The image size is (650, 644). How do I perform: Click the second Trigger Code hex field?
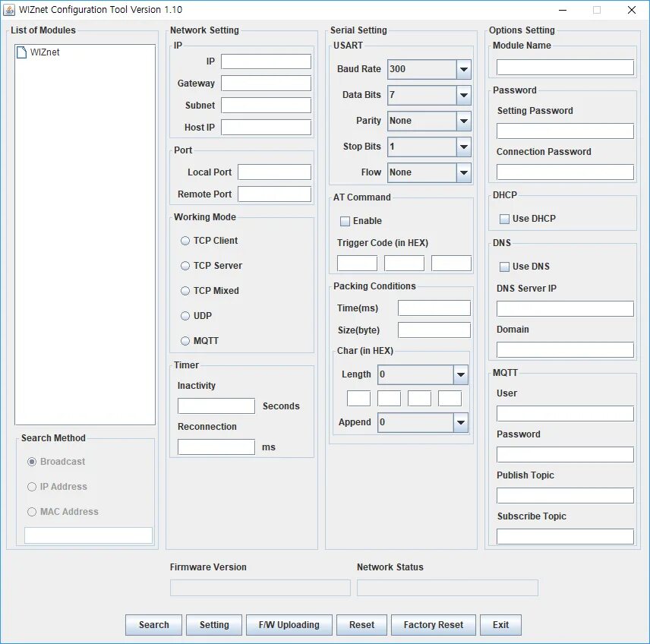(x=404, y=264)
